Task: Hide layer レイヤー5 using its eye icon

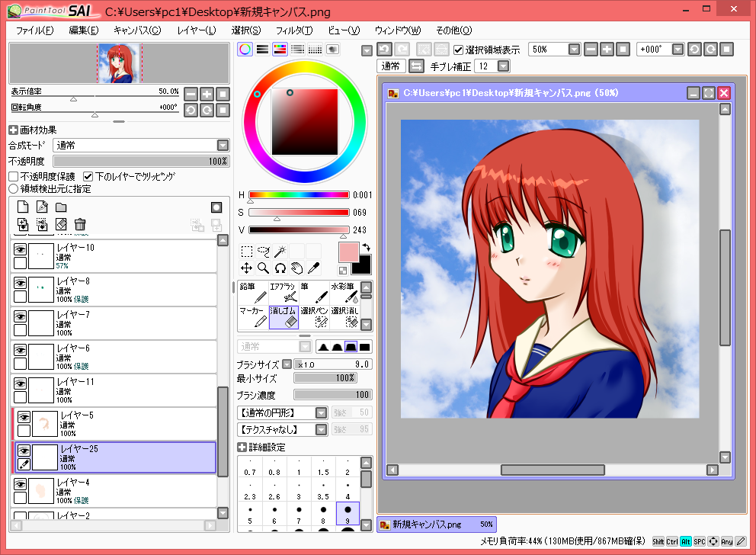Action: click(x=24, y=417)
